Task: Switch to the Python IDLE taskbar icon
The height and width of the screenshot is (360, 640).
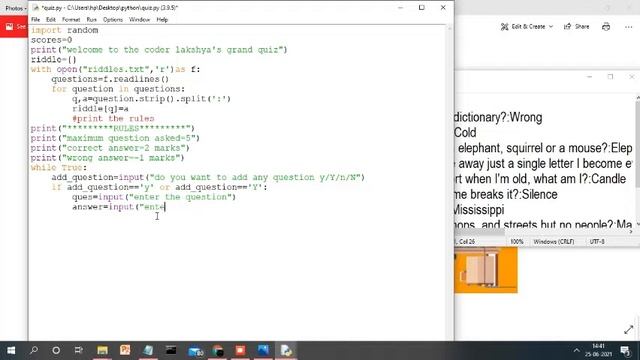Action: 286,350
